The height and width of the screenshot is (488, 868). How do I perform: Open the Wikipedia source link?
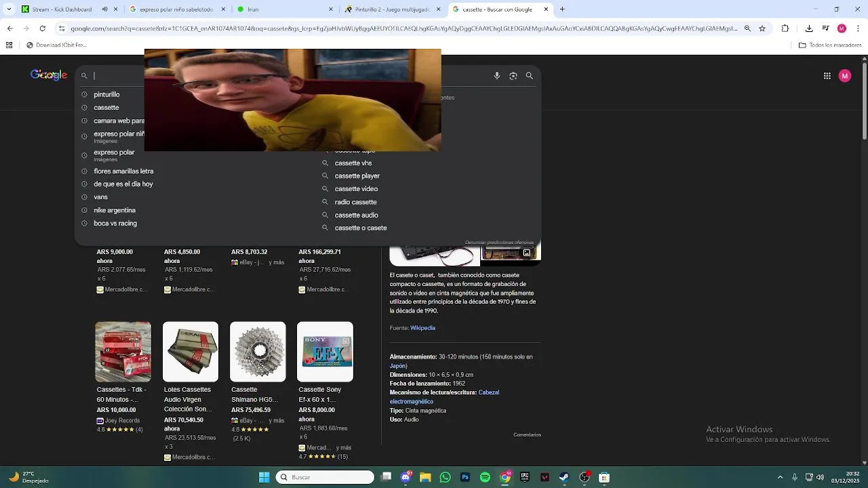[x=422, y=328]
